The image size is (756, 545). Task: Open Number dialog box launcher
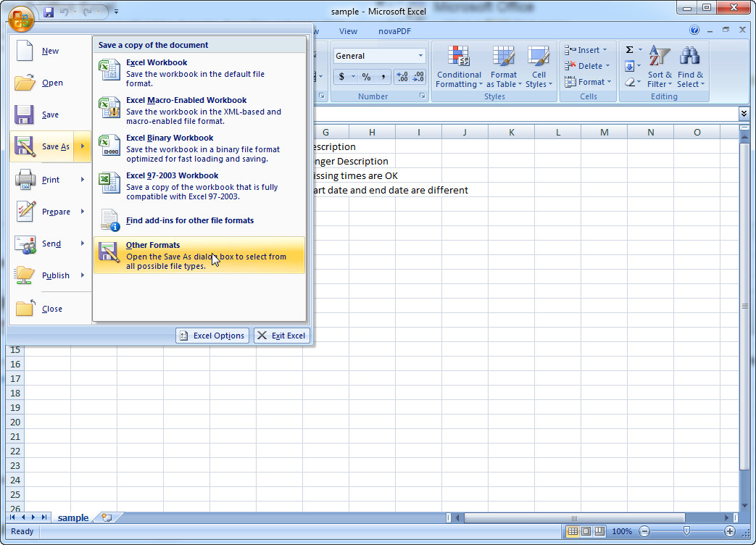click(423, 96)
